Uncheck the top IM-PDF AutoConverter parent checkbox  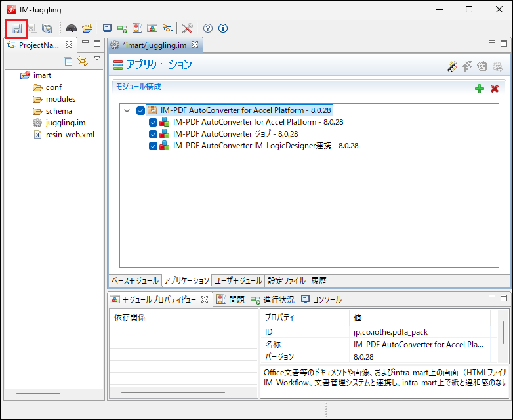141,110
